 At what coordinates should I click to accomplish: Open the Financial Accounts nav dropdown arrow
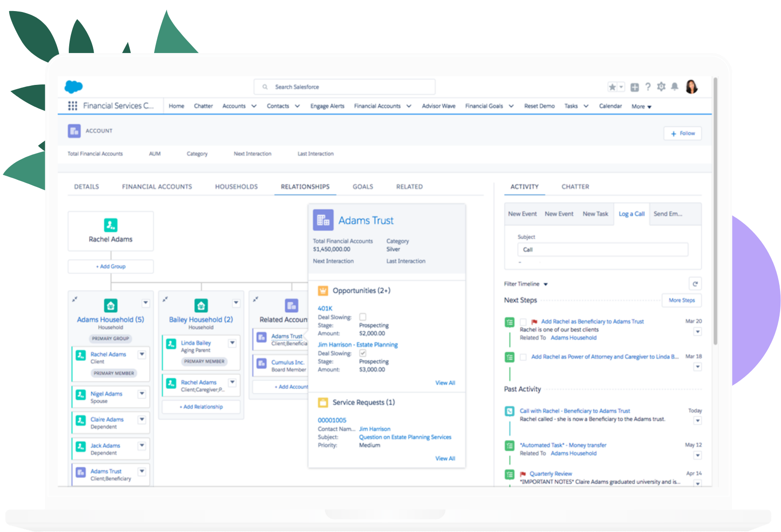point(409,106)
